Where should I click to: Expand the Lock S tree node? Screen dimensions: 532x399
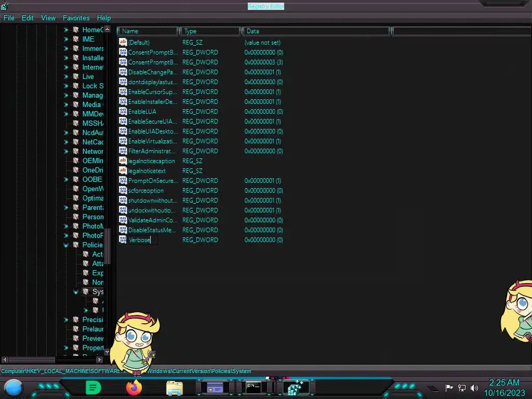tap(66, 86)
